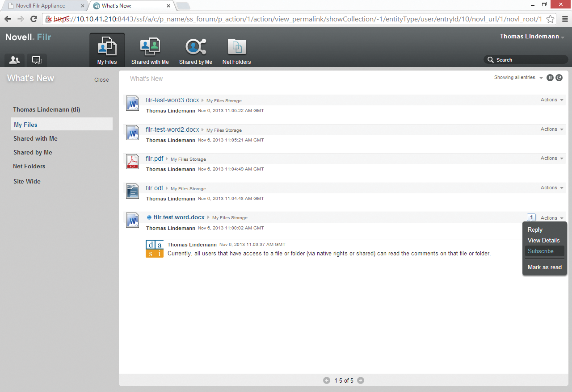Open the What's New speech-bubble icon
572x392 pixels.
(x=37, y=60)
